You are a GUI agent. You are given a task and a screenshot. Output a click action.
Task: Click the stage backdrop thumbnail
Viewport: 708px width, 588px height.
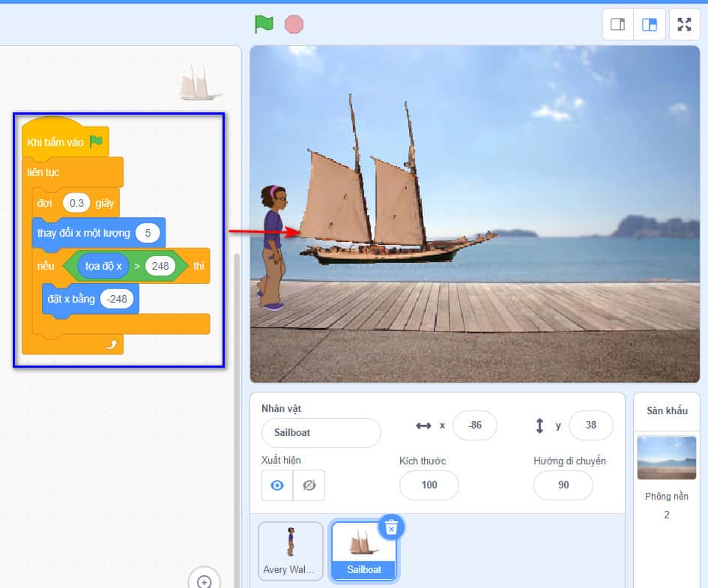point(666,458)
